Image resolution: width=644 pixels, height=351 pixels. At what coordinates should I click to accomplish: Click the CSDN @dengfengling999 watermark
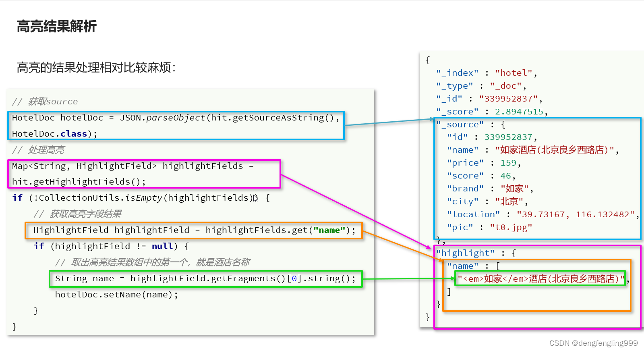[593, 343]
